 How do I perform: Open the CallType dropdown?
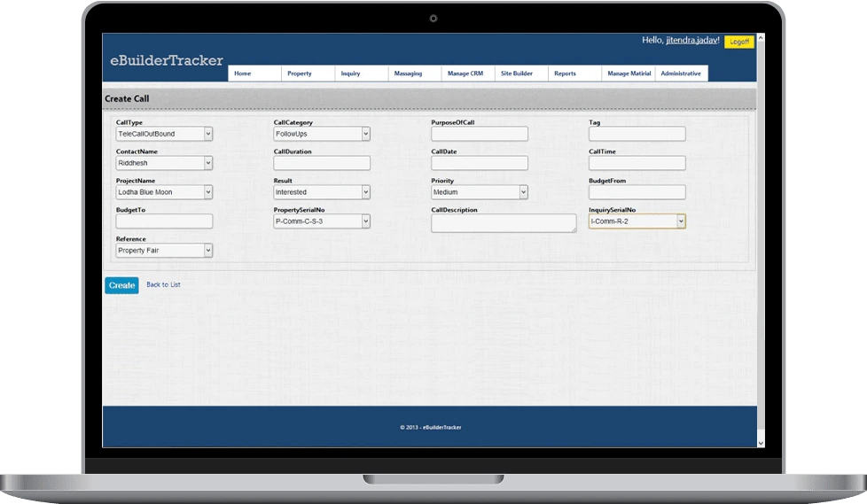(164, 134)
